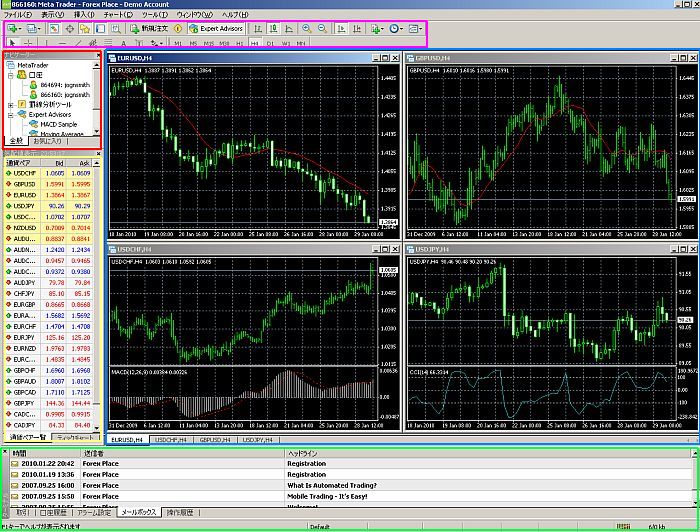Viewport: 700px width, 532px height.
Task: Open the Periods clock dropdown icon
Action: pyautogui.click(x=396, y=29)
